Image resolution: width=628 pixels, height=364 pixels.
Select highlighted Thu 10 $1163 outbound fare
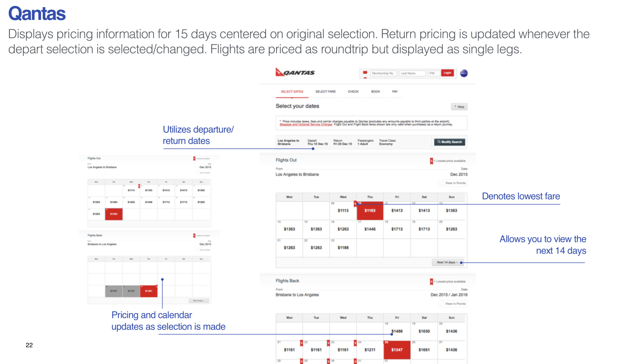coord(370,211)
